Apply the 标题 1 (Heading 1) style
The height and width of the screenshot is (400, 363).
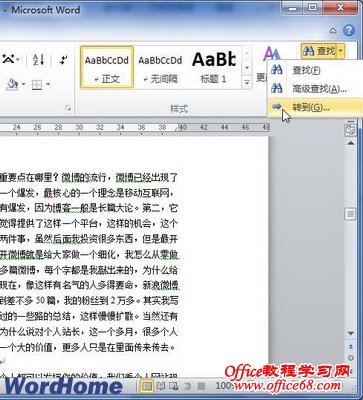click(x=213, y=67)
